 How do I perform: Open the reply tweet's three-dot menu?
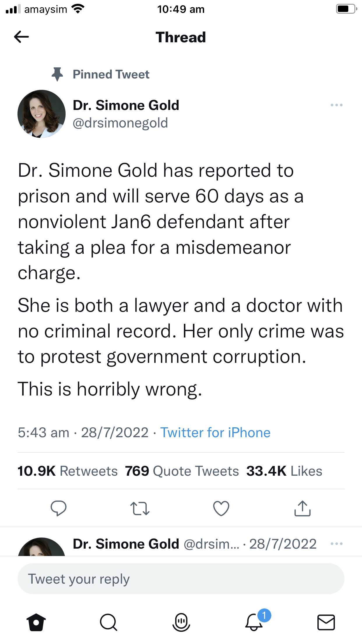pyautogui.click(x=336, y=544)
